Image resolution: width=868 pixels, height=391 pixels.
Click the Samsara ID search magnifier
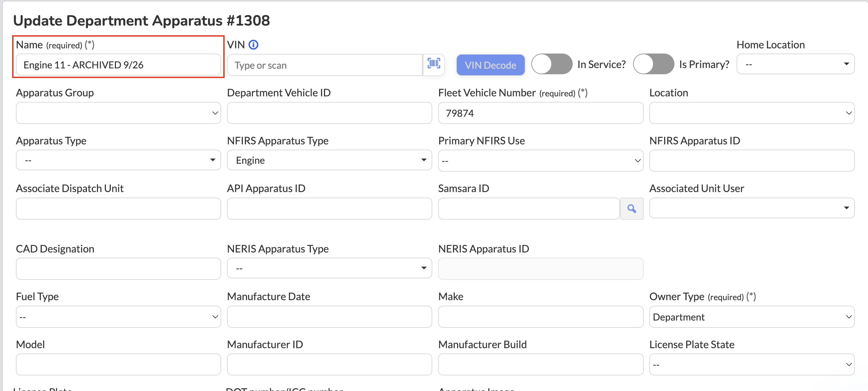click(x=632, y=209)
